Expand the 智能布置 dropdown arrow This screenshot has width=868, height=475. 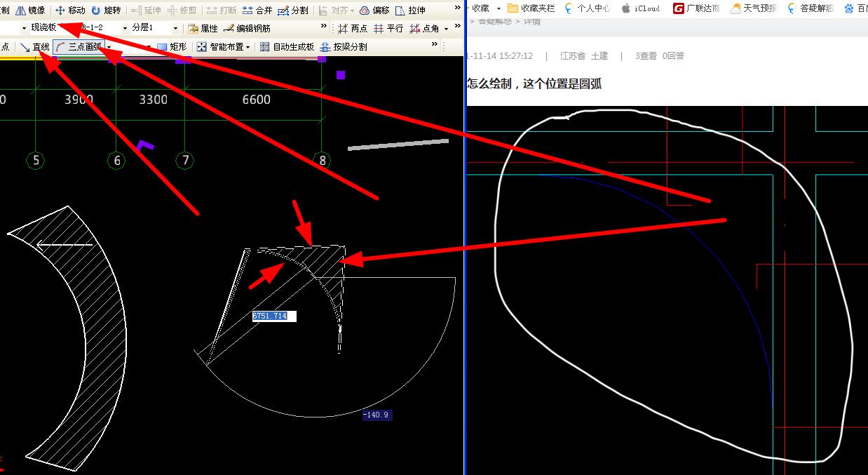tap(247, 47)
